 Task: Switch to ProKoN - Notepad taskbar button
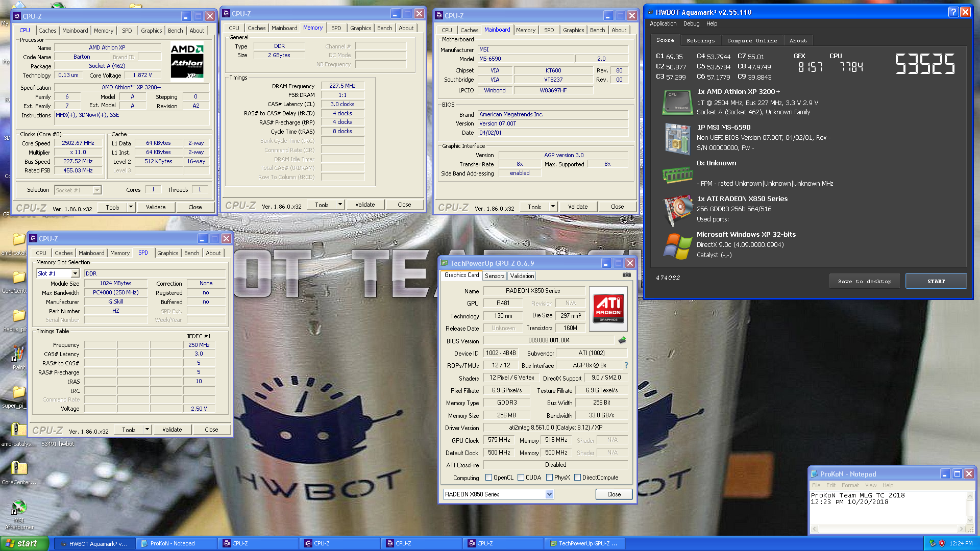176,543
